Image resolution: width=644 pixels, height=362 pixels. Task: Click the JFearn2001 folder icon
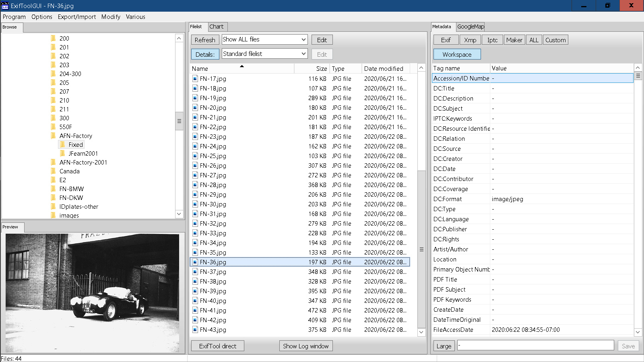pyautogui.click(x=62, y=154)
